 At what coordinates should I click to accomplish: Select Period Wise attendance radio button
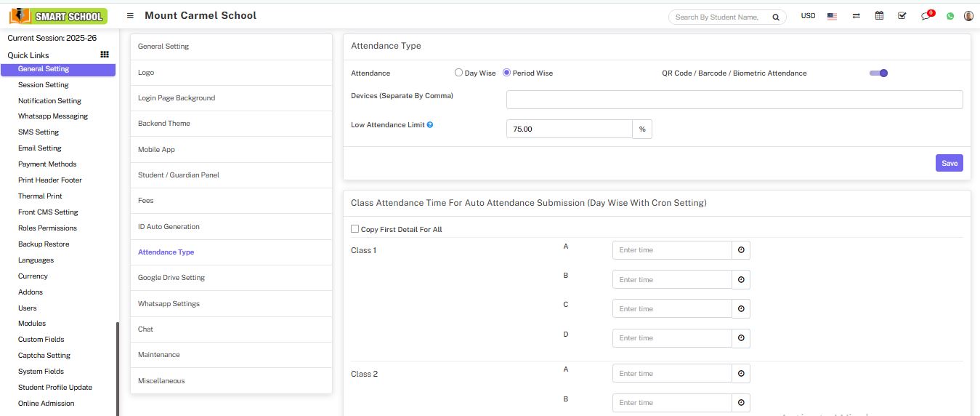[507, 73]
